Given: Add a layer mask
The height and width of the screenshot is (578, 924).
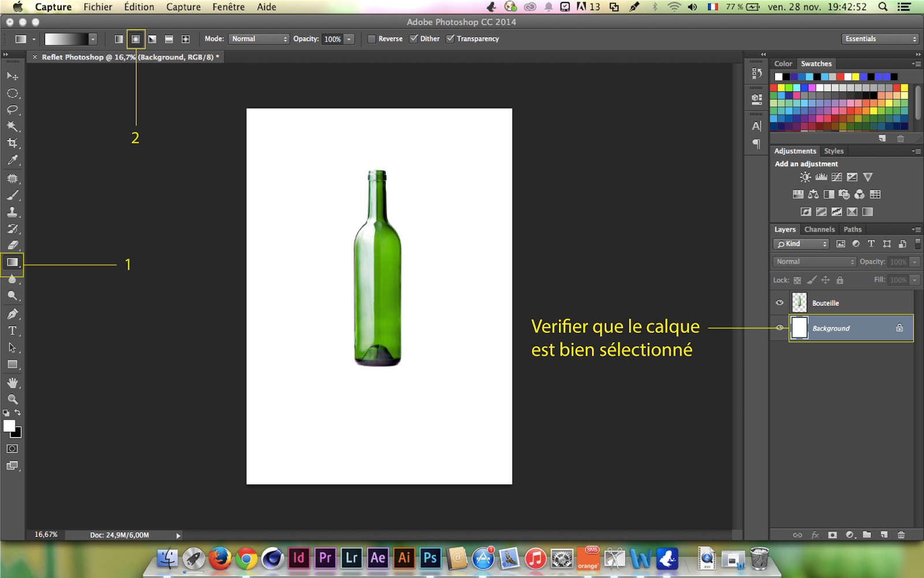Looking at the screenshot, I should tap(832, 535).
